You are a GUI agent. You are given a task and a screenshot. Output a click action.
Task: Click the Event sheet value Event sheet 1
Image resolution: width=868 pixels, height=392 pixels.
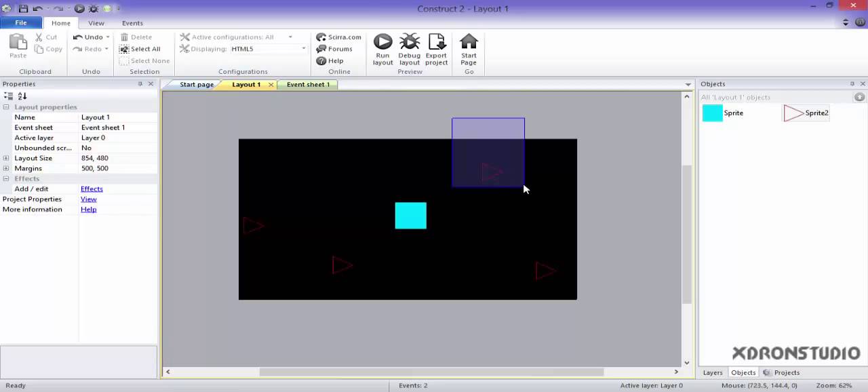(x=118, y=128)
